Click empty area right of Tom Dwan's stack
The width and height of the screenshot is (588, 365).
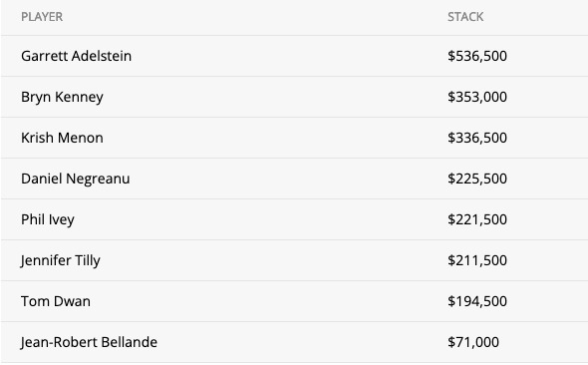coord(547,301)
